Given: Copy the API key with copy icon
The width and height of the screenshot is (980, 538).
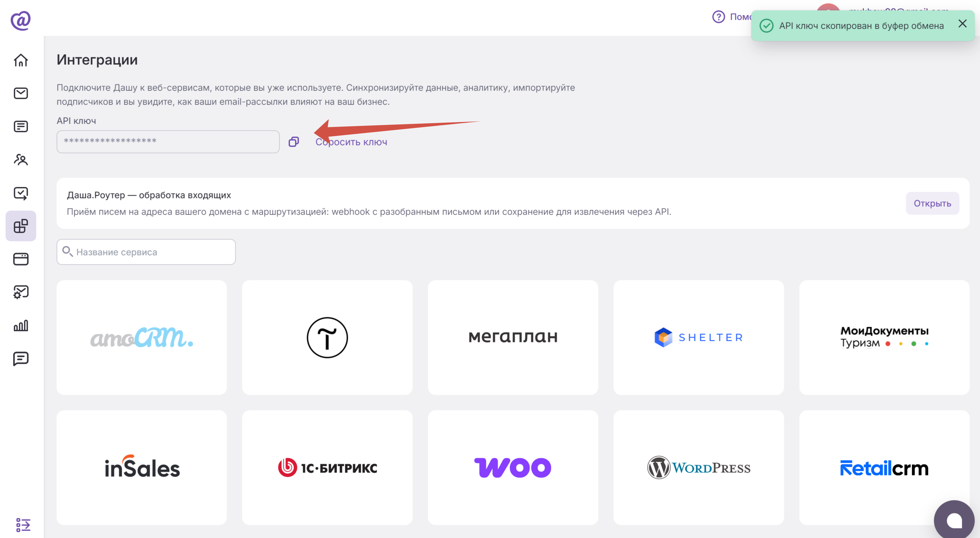Looking at the screenshot, I should pos(294,142).
